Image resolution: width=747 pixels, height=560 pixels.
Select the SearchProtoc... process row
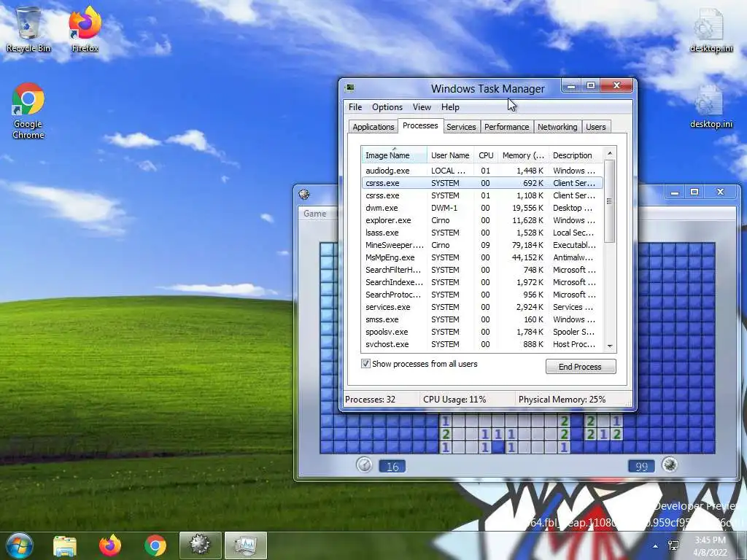[481, 295]
